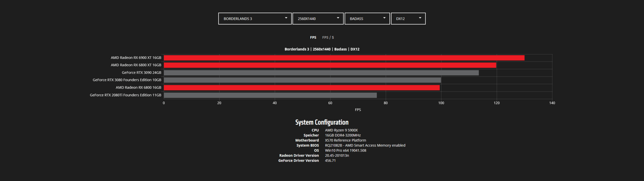Click the gray RTX 3090 bar

[321, 73]
